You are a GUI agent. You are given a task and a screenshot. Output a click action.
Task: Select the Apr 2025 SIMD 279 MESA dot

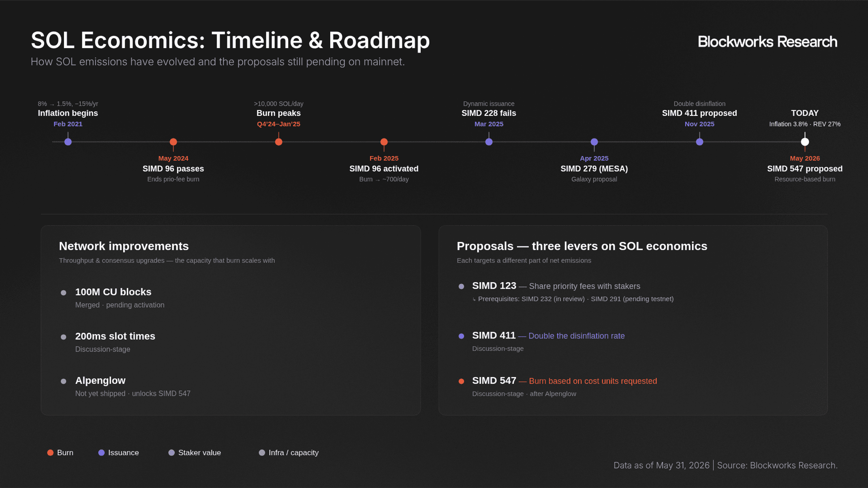point(594,142)
